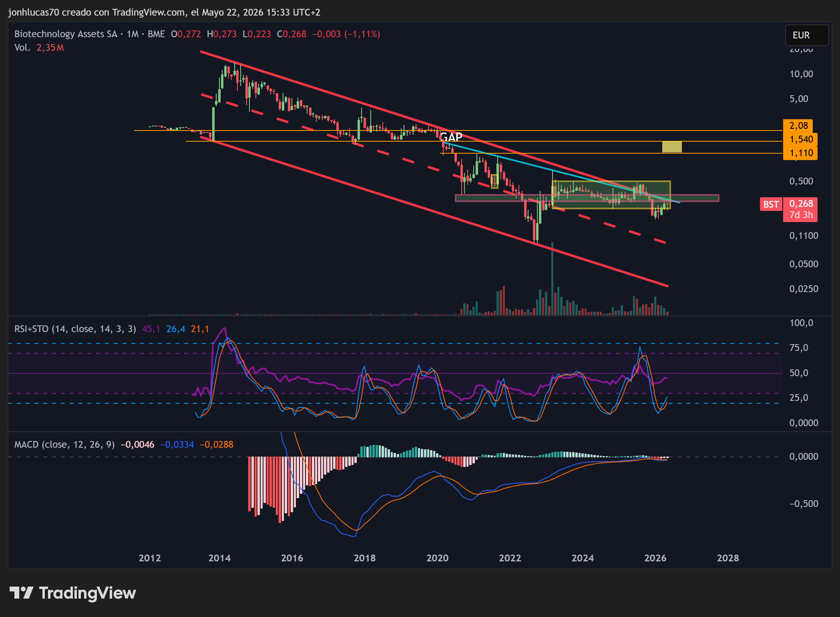Screen dimensions: 840x617
Task: Select the GAP text annotation
Action: pyautogui.click(x=451, y=137)
